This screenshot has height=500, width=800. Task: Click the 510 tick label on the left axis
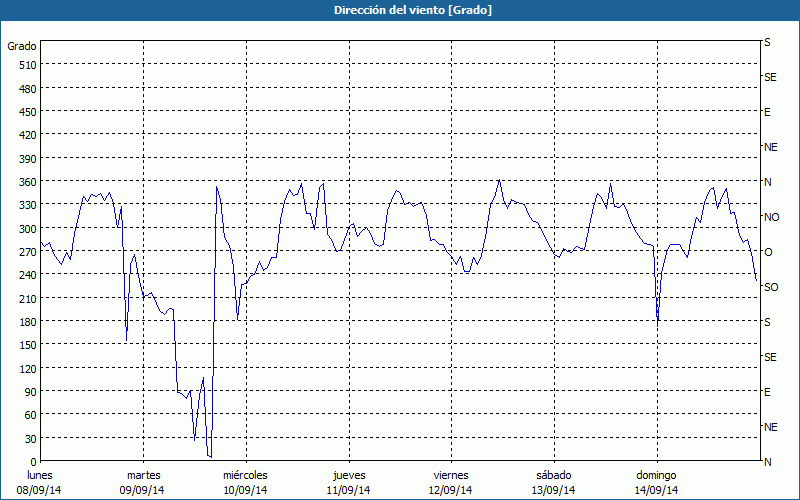[27, 65]
